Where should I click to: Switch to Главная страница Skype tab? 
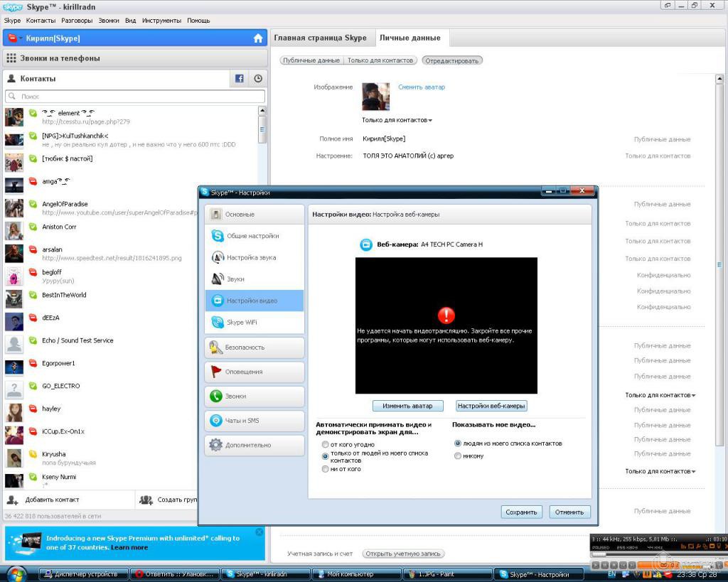click(x=320, y=38)
